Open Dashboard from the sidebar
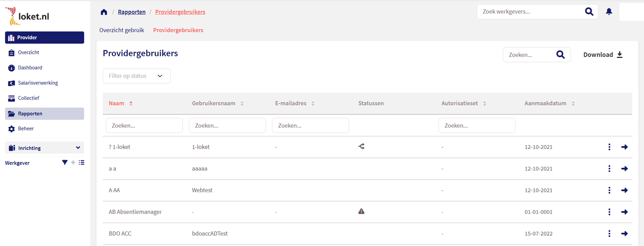The width and height of the screenshot is (644, 246). pos(30,68)
